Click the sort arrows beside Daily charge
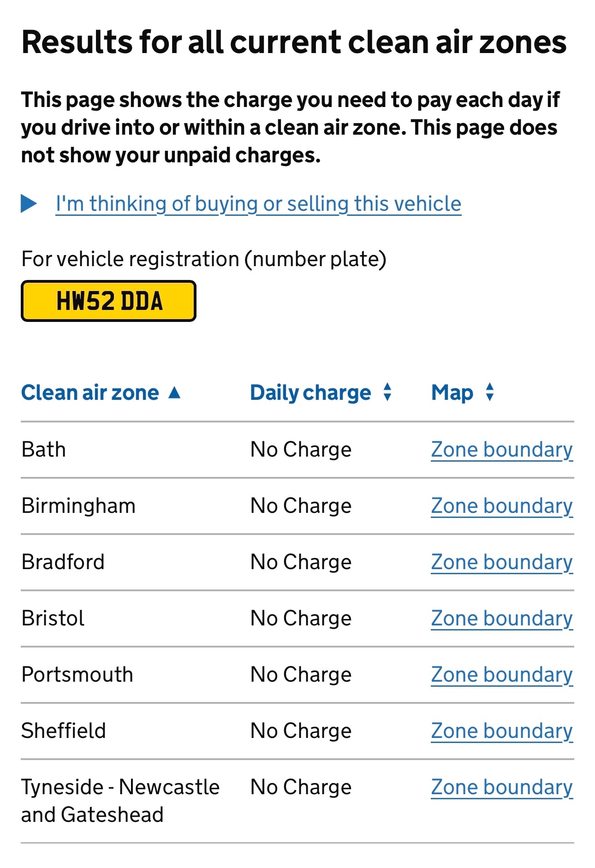595x868 pixels. point(387,392)
